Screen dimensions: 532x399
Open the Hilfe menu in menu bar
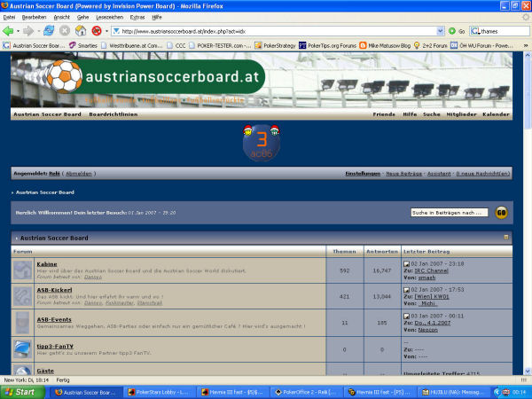coord(157,17)
